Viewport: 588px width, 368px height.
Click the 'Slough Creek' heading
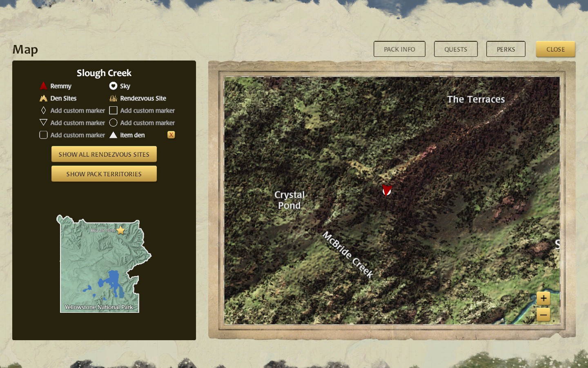(x=104, y=73)
